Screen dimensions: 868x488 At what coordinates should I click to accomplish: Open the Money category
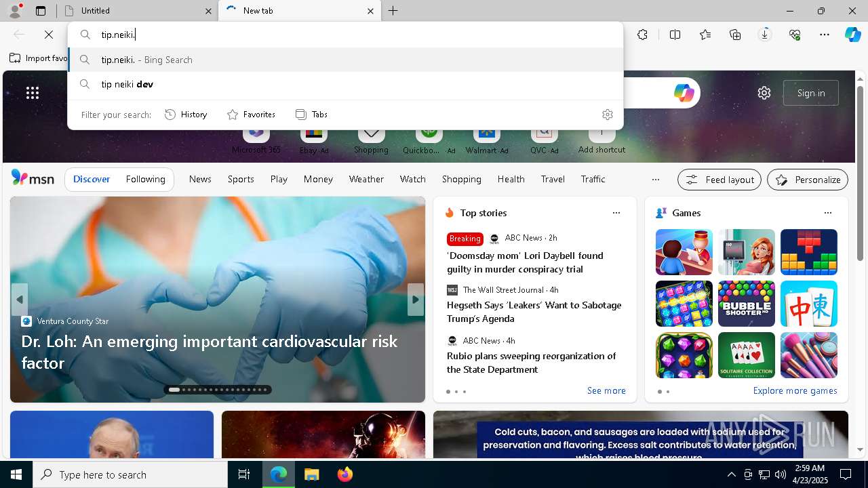click(318, 179)
